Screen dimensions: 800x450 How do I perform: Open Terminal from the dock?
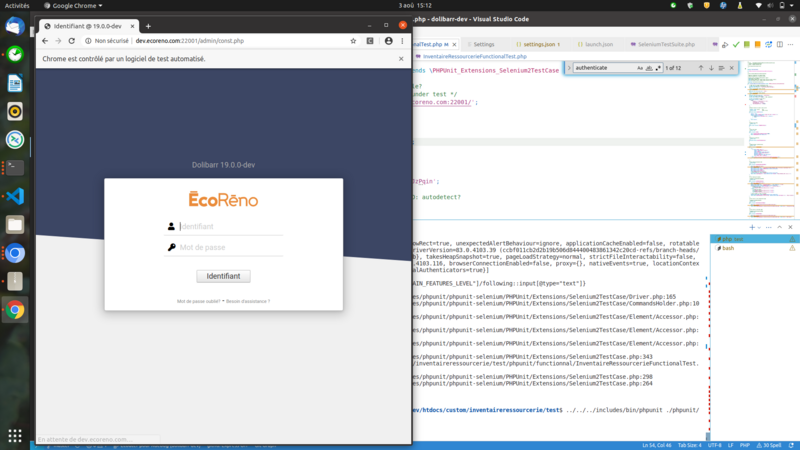pyautogui.click(x=15, y=168)
